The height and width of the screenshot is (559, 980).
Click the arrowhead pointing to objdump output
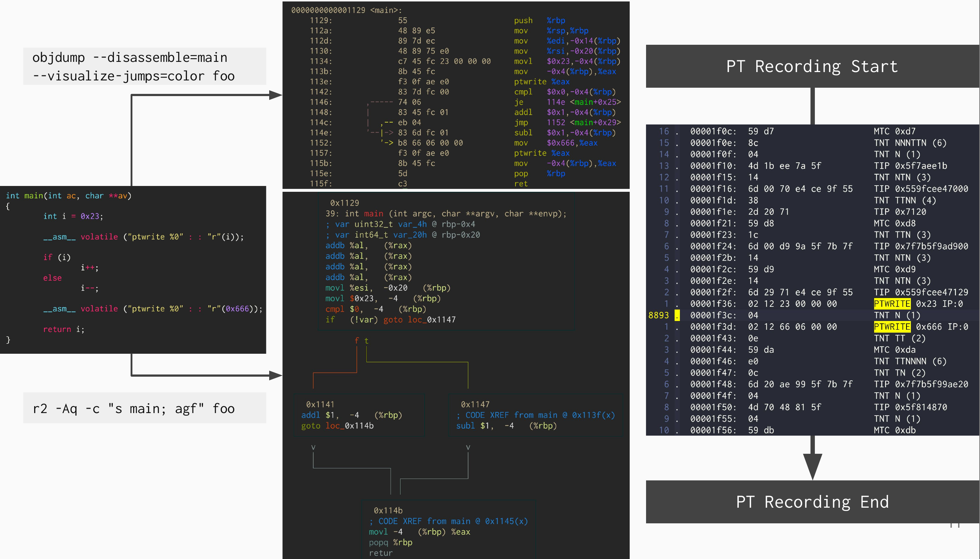point(275,95)
